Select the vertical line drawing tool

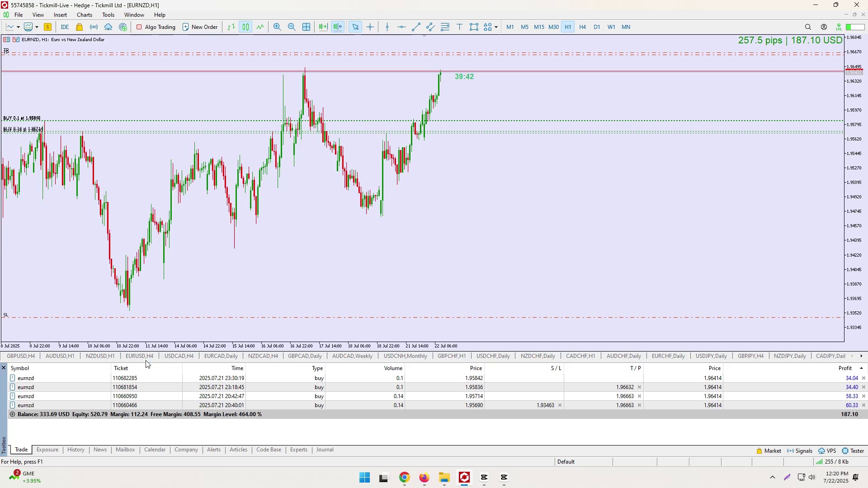[387, 27]
